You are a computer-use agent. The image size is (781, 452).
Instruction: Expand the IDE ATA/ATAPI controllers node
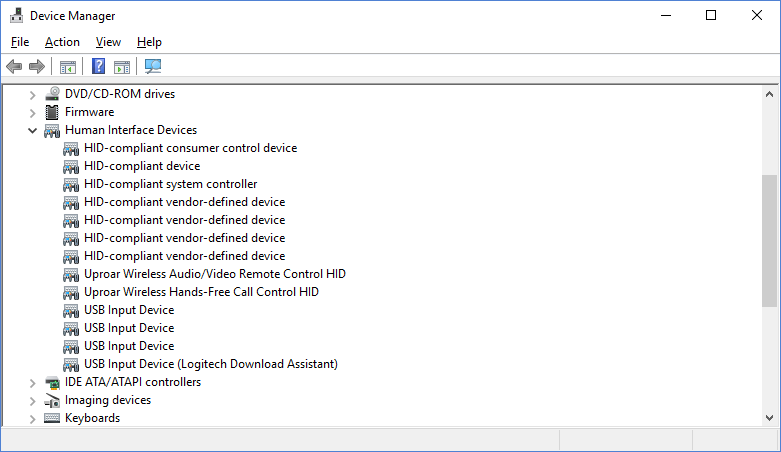[x=32, y=383]
